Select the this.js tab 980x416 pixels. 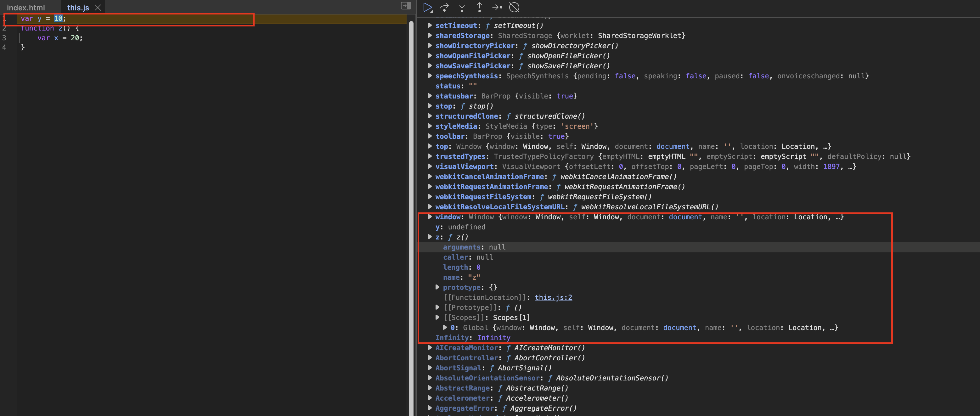[78, 8]
